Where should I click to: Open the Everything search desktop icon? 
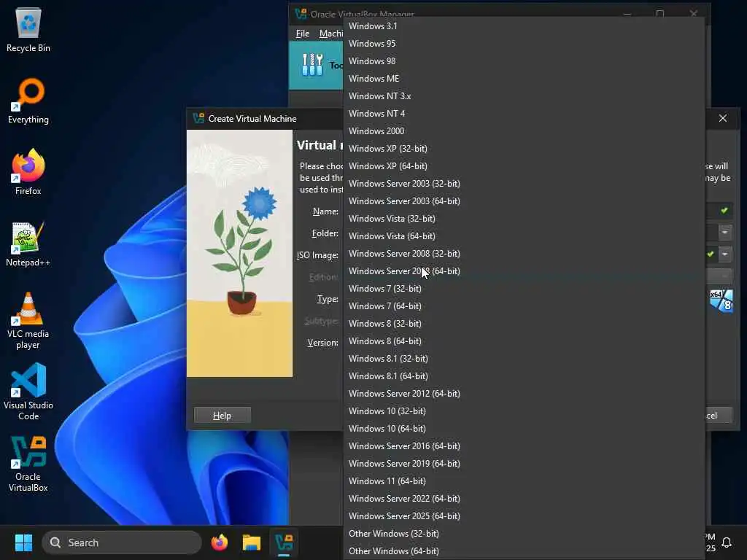pos(28,101)
